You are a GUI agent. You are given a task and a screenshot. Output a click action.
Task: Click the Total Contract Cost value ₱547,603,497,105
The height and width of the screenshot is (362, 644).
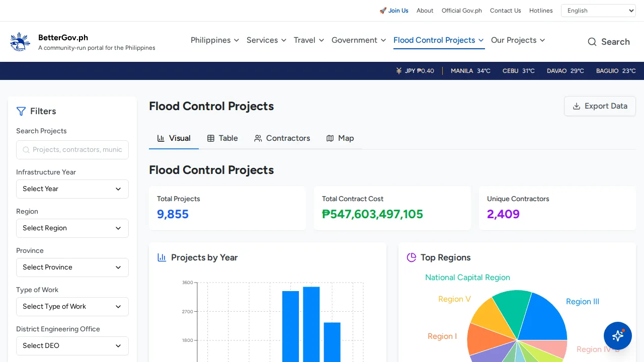(x=372, y=214)
